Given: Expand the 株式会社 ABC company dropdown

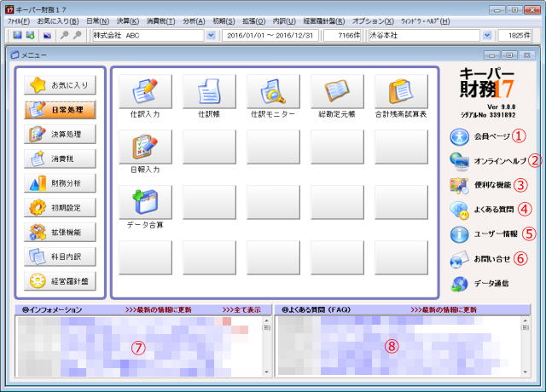Looking at the screenshot, I should pyautogui.click(x=211, y=36).
